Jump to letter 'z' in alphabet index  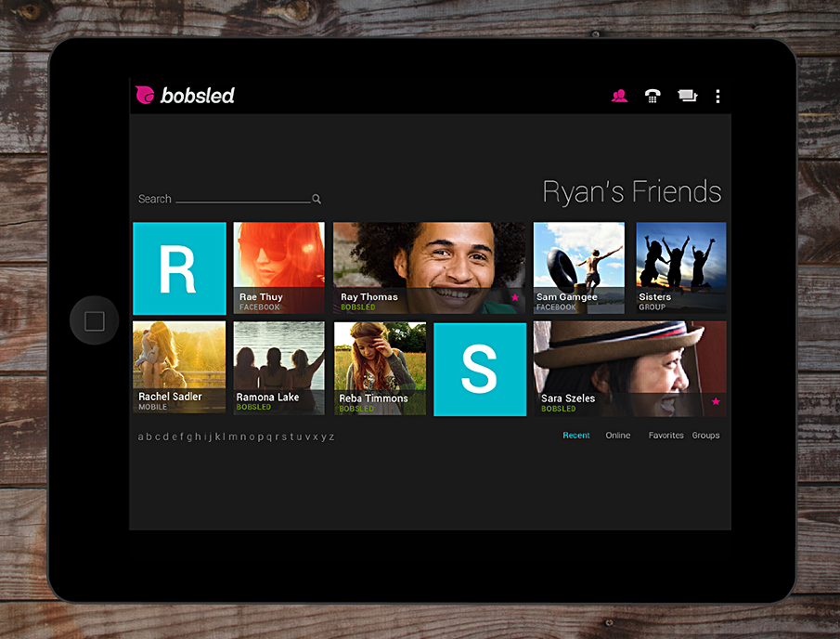point(331,437)
